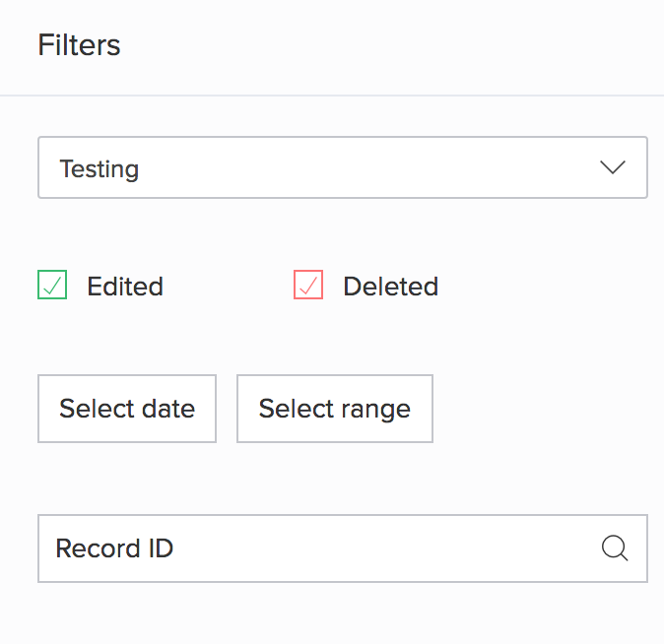Click the green checkmark icon beside Edited
Viewport: 664px width, 644px height.
[52, 286]
